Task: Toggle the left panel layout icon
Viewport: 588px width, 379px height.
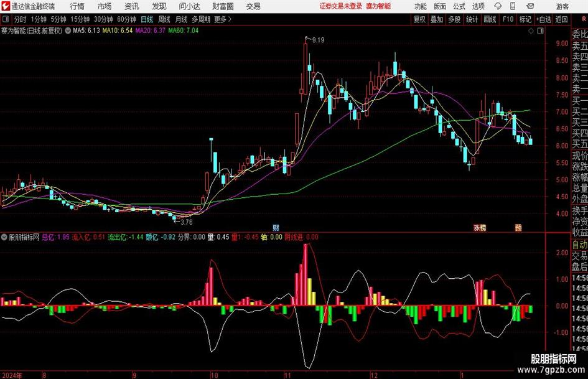Action: (x=5, y=19)
